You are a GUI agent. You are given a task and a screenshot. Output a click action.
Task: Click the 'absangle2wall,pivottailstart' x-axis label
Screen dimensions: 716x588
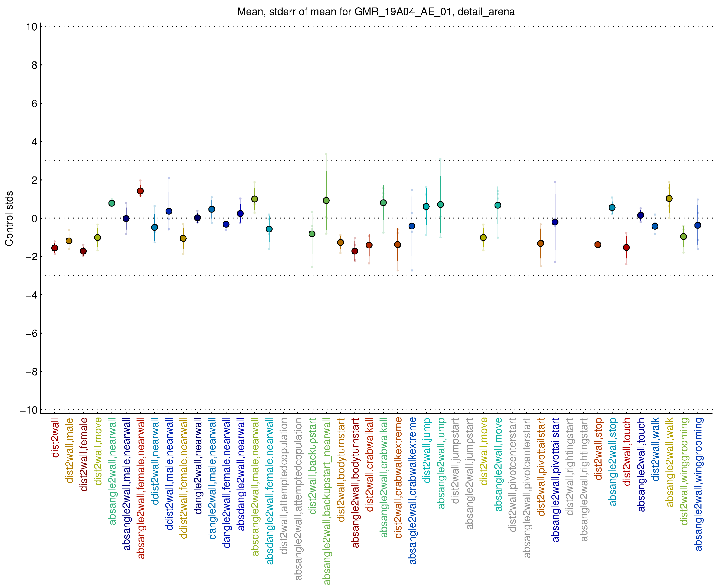click(x=555, y=480)
